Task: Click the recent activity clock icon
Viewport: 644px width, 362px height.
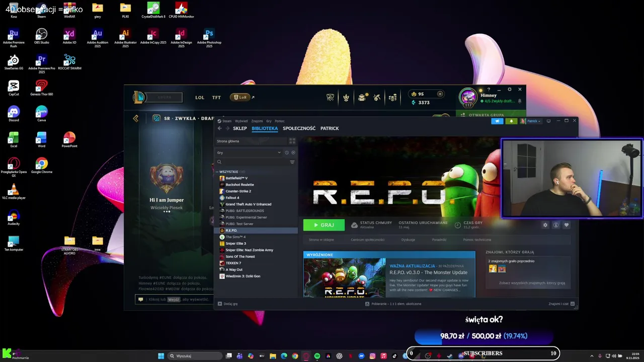Action: [x=287, y=152]
